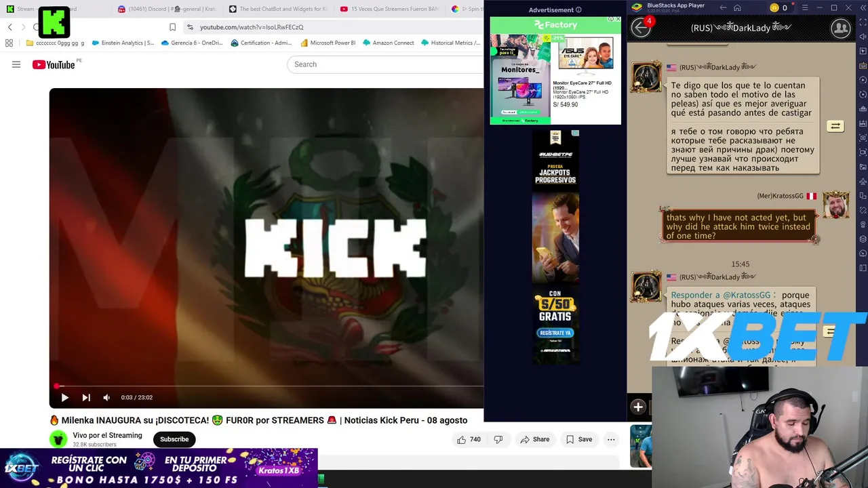Toggle translation on DarkLady's reply message

[829, 331]
